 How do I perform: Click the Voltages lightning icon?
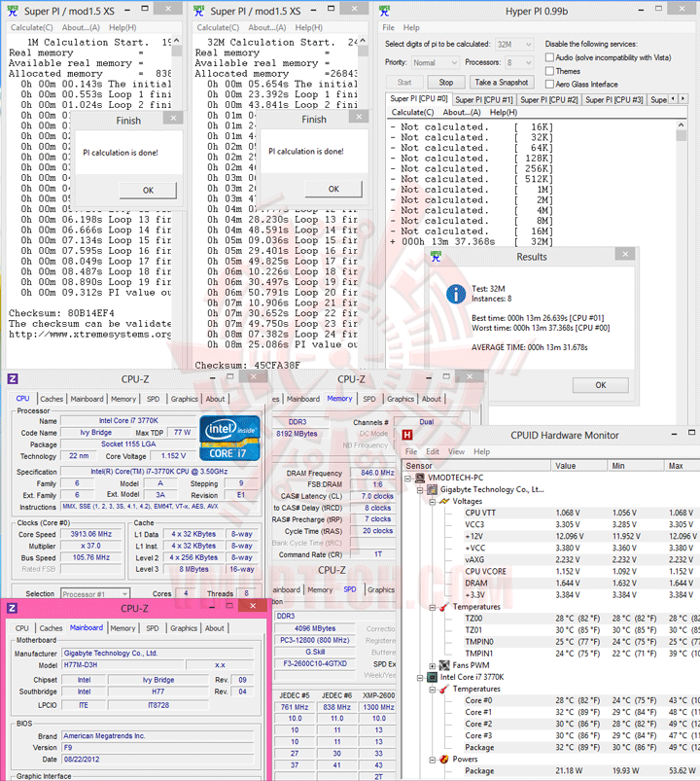pyautogui.click(x=444, y=501)
